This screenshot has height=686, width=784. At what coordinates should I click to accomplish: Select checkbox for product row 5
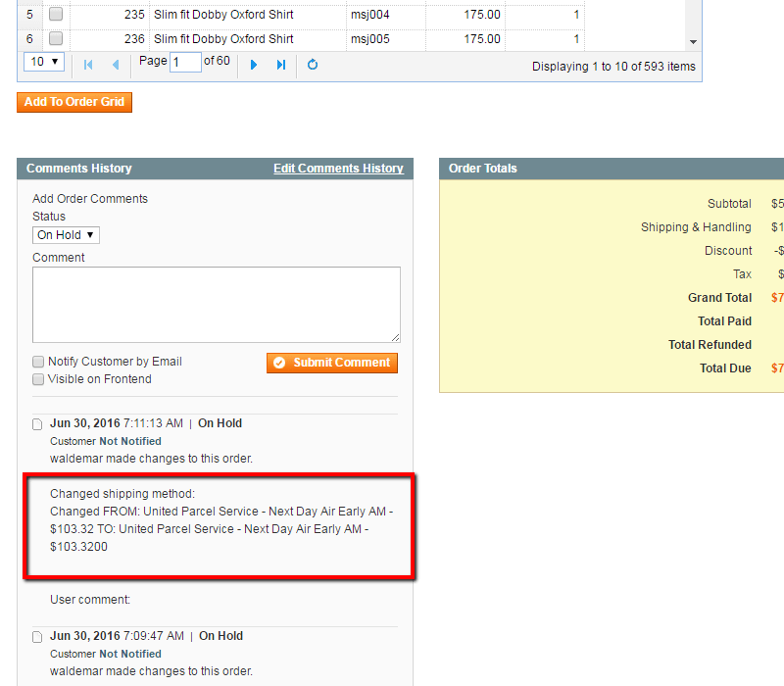(56, 15)
